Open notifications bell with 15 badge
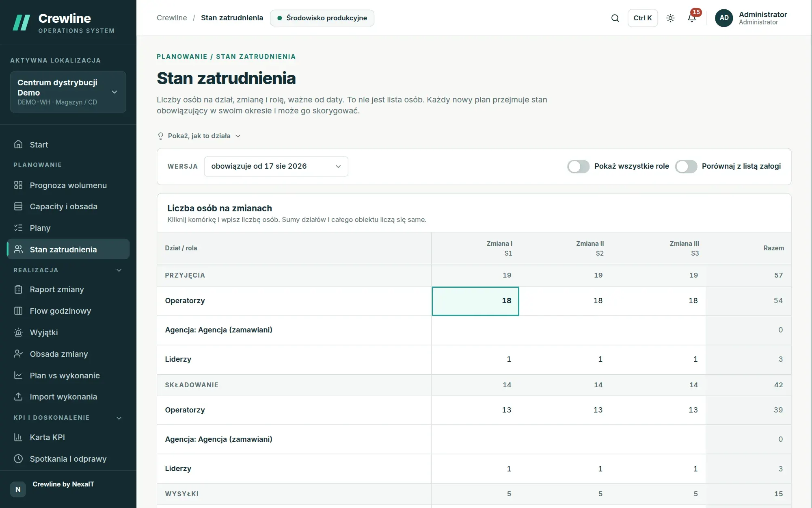812x508 pixels. [692, 18]
